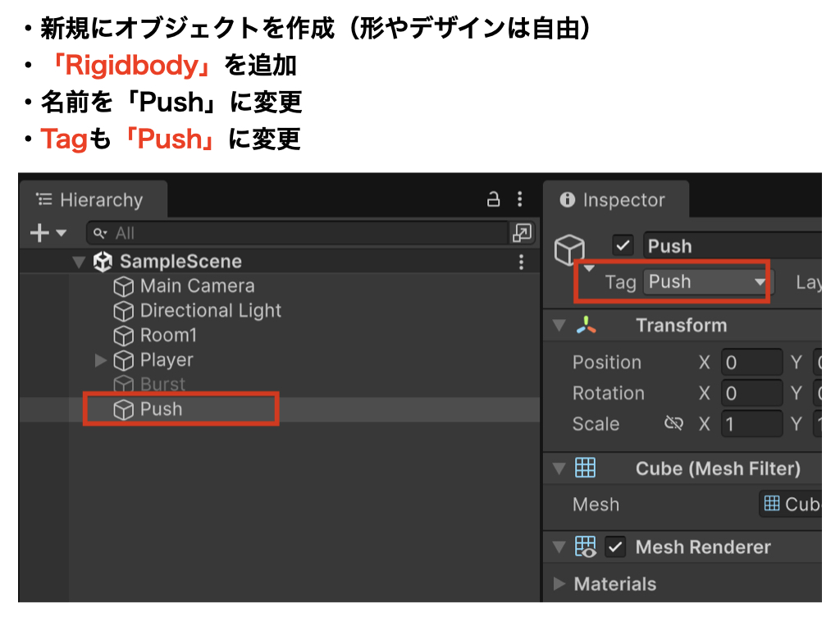The image size is (840, 630).
Task: Click the Transform component icon
Action: [x=586, y=326]
